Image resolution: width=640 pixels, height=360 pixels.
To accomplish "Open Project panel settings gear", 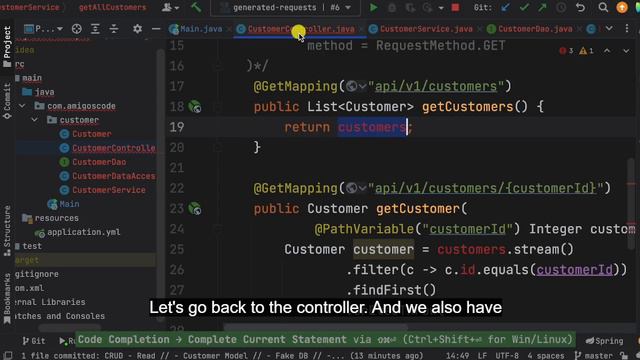I will click(138, 29).
